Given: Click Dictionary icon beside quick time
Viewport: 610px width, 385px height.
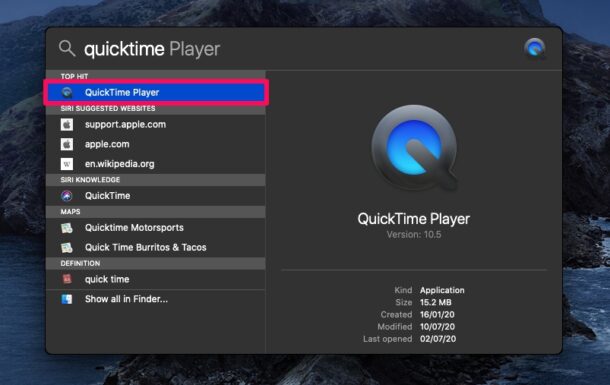Looking at the screenshot, I should (x=67, y=279).
